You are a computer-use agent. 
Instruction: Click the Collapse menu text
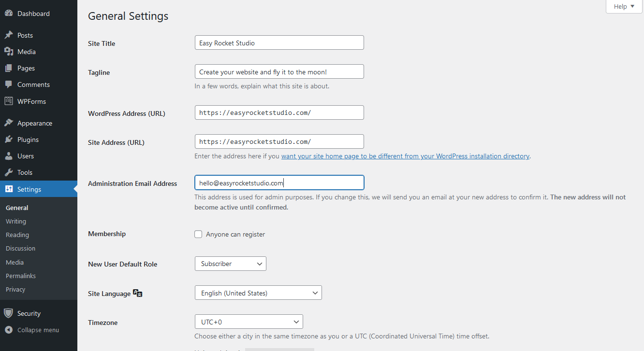(38, 330)
